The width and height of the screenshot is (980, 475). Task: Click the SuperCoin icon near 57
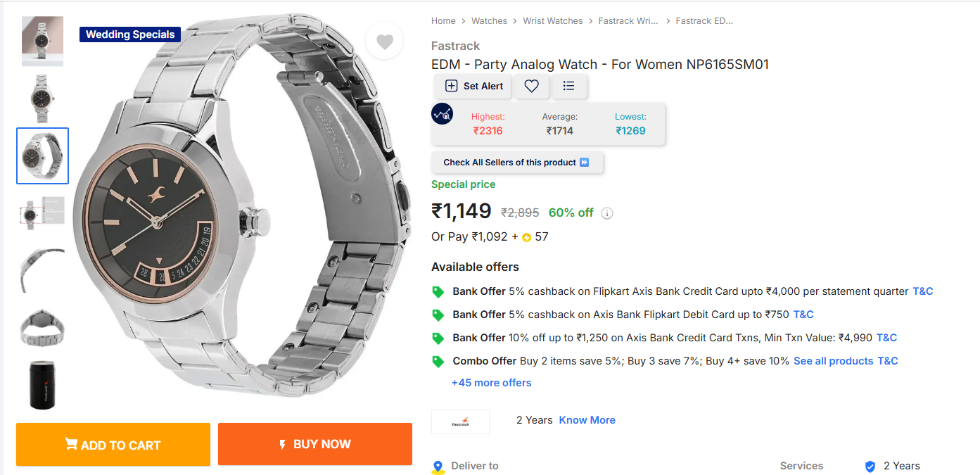526,237
